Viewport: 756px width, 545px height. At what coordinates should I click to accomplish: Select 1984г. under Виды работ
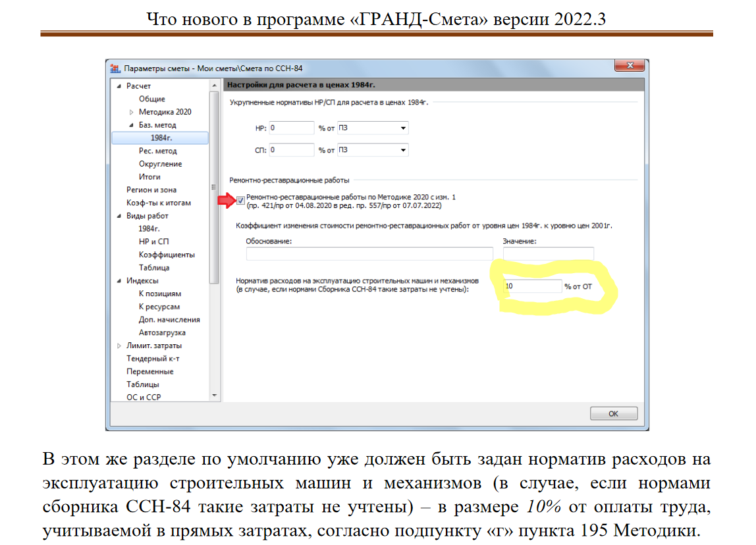149,229
